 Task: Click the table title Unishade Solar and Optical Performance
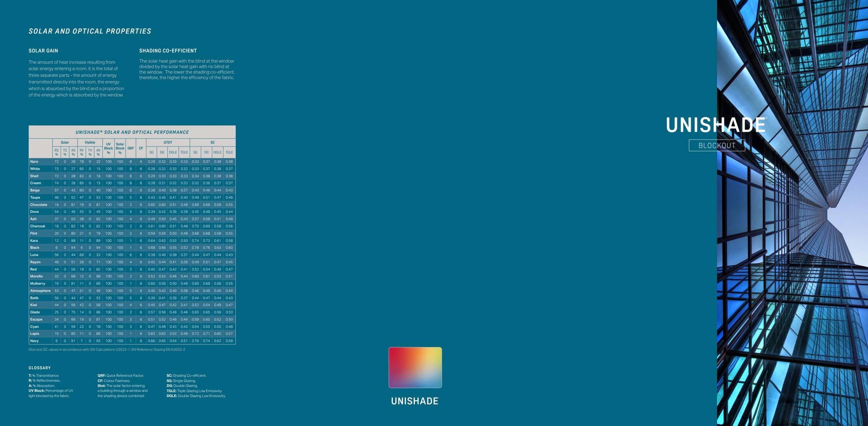point(132,132)
